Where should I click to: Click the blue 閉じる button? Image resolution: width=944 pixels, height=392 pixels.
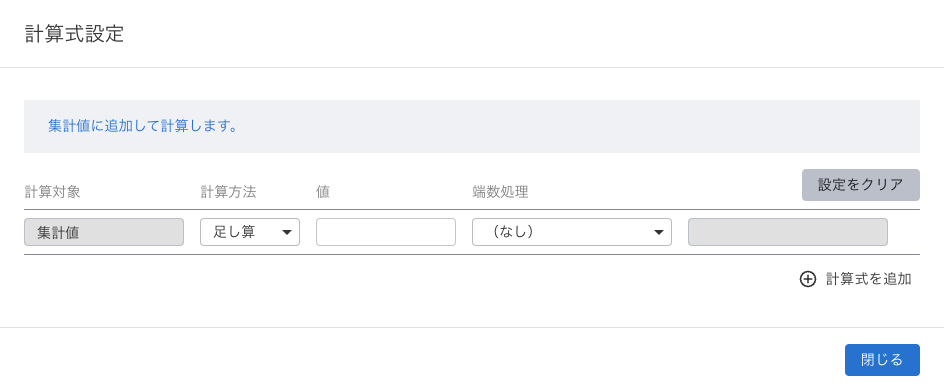point(882,360)
